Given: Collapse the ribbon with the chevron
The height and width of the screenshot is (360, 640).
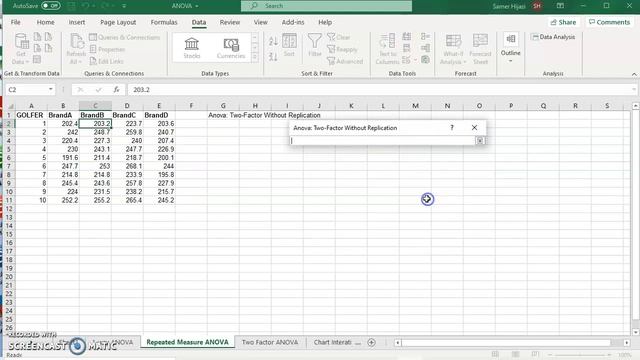Looking at the screenshot, I should coord(634,74).
